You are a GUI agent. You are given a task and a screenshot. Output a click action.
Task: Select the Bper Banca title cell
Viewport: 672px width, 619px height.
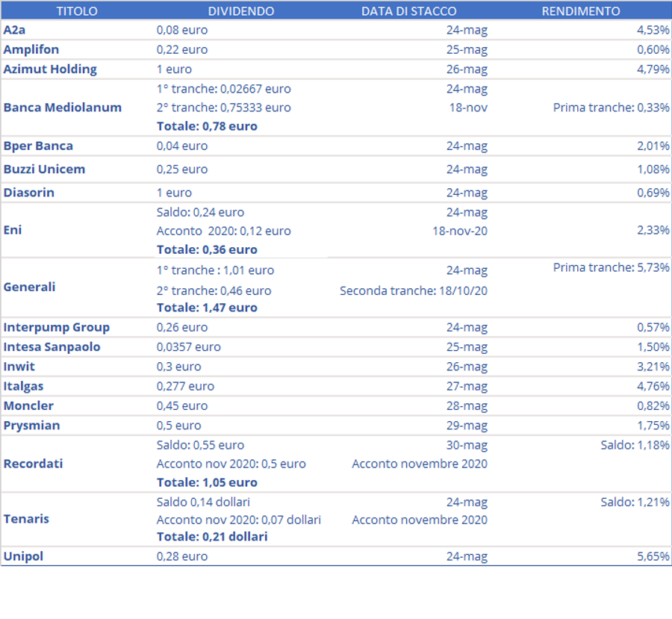tap(38, 146)
